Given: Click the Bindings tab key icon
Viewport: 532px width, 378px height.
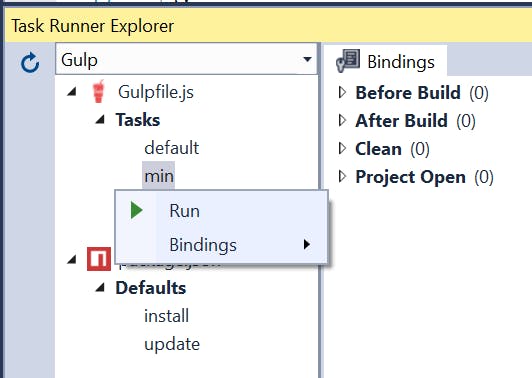Looking at the screenshot, I should 348,61.
